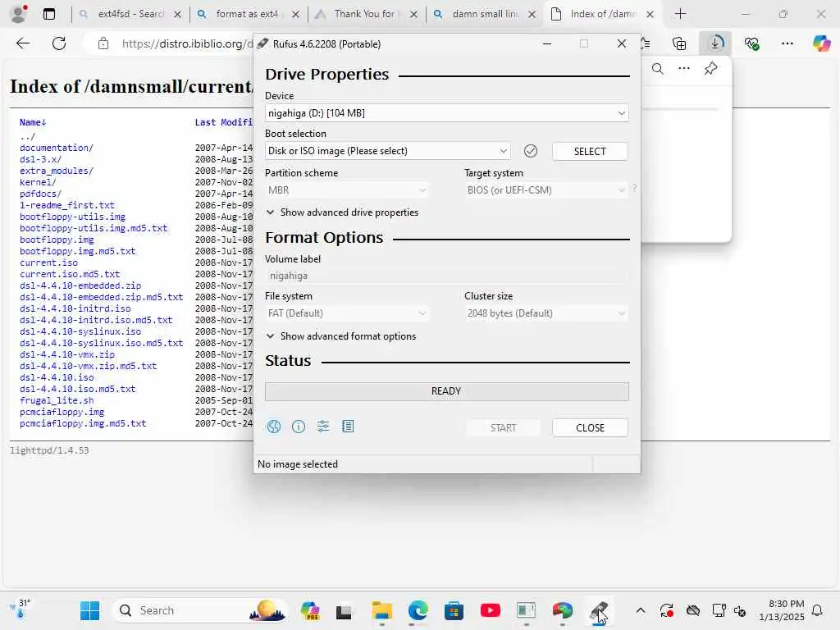Open Microsoft Edge from the taskbar
The width and height of the screenshot is (840, 630).
(x=418, y=610)
